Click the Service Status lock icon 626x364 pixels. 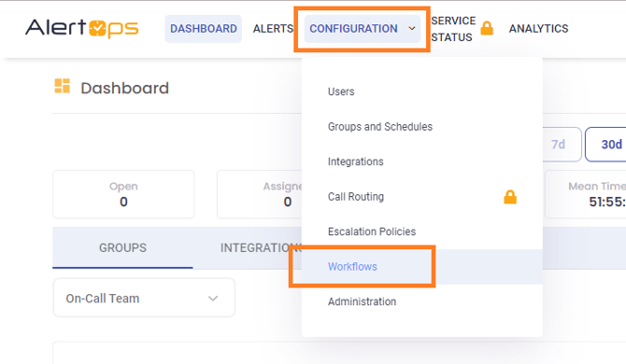487,28
